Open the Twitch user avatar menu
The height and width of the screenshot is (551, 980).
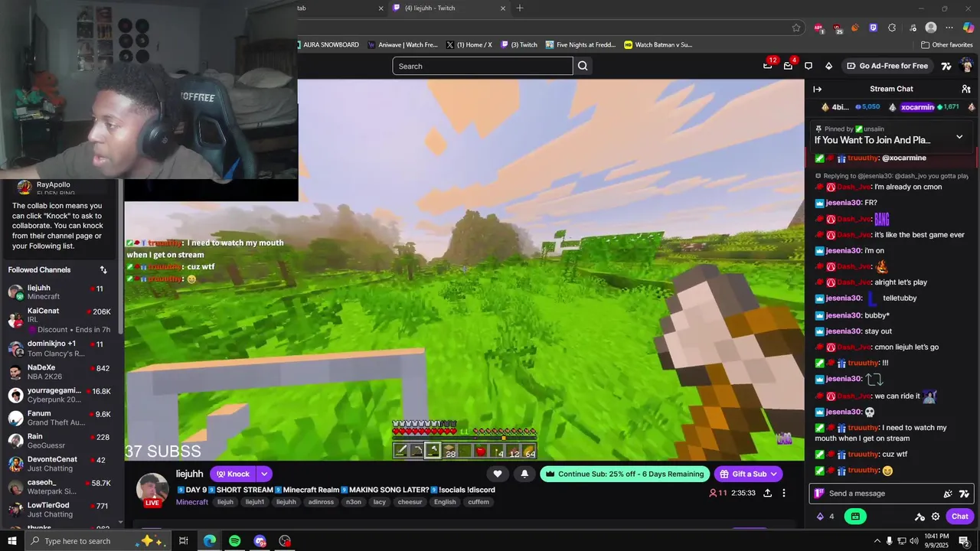pyautogui.click(x=966, y=66)
